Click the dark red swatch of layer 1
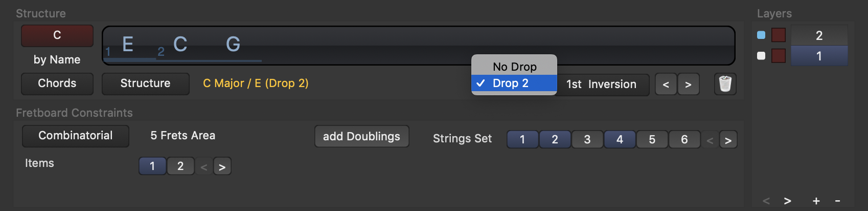 point(778,55)
